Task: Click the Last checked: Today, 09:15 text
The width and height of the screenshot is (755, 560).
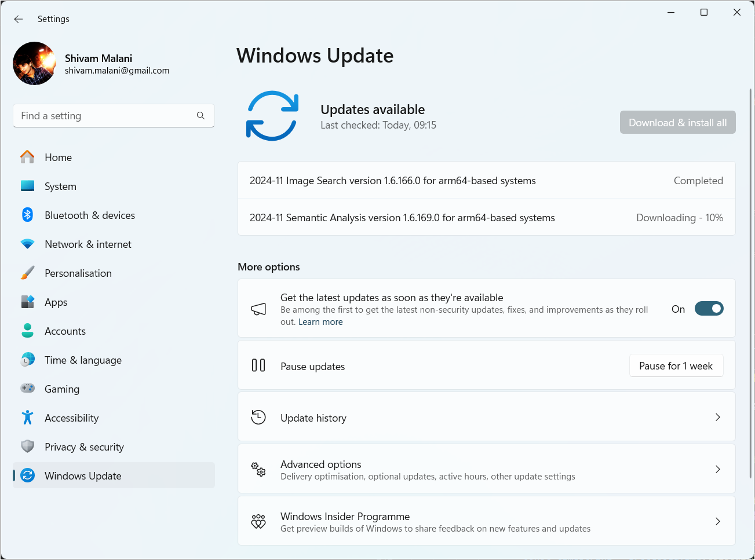Action: coord(378,125)
